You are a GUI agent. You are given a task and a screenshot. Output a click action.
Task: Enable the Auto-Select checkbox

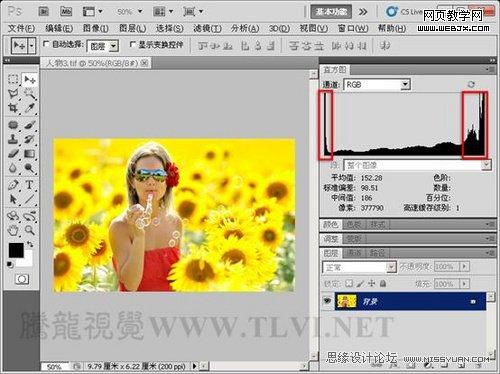(x=46, y=44)
